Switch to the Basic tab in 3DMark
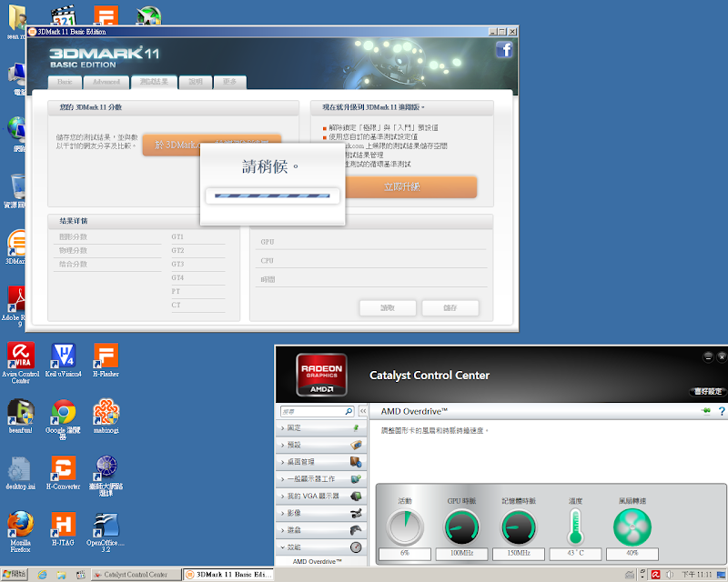 tap(65, 82)
